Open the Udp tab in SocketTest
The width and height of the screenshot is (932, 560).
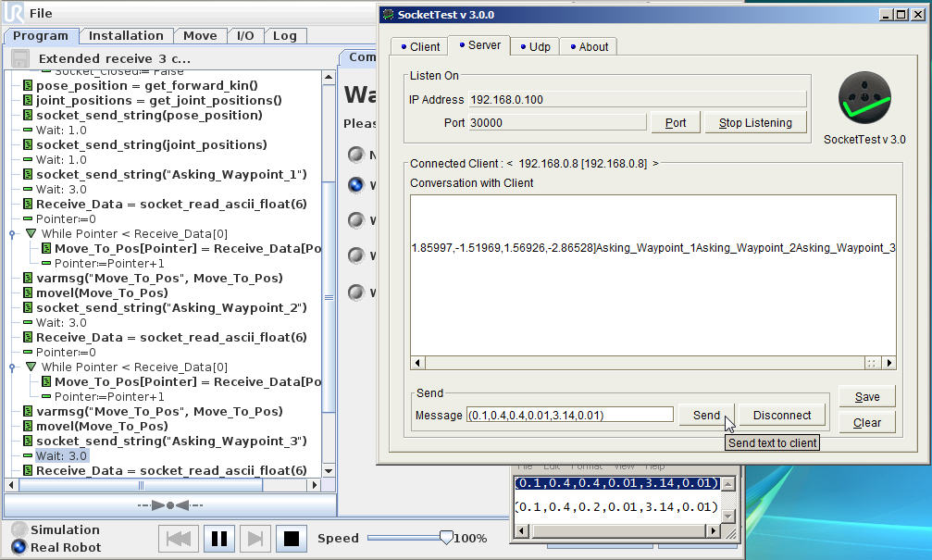[x=535, y=47]
